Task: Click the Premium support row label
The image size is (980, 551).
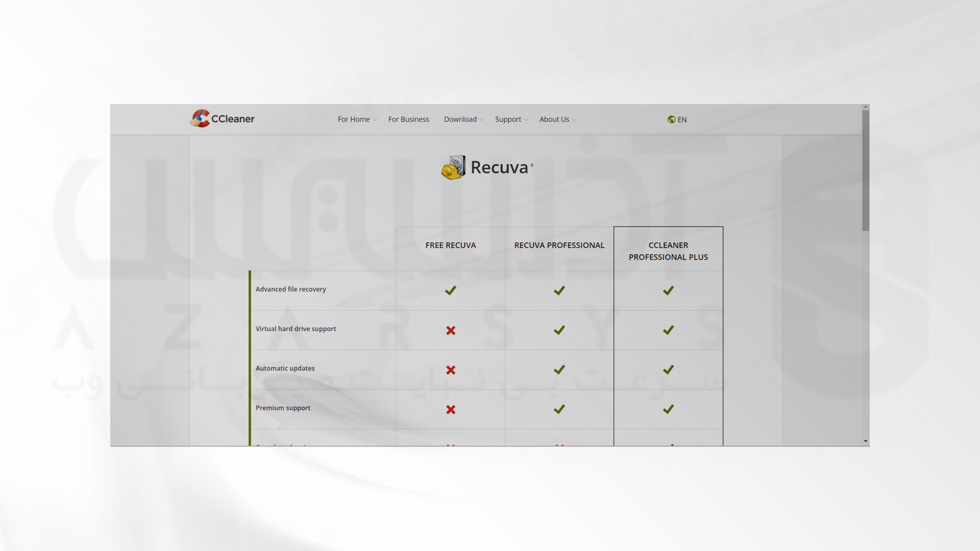Action: pyautogui.click(x=283, y=408)
